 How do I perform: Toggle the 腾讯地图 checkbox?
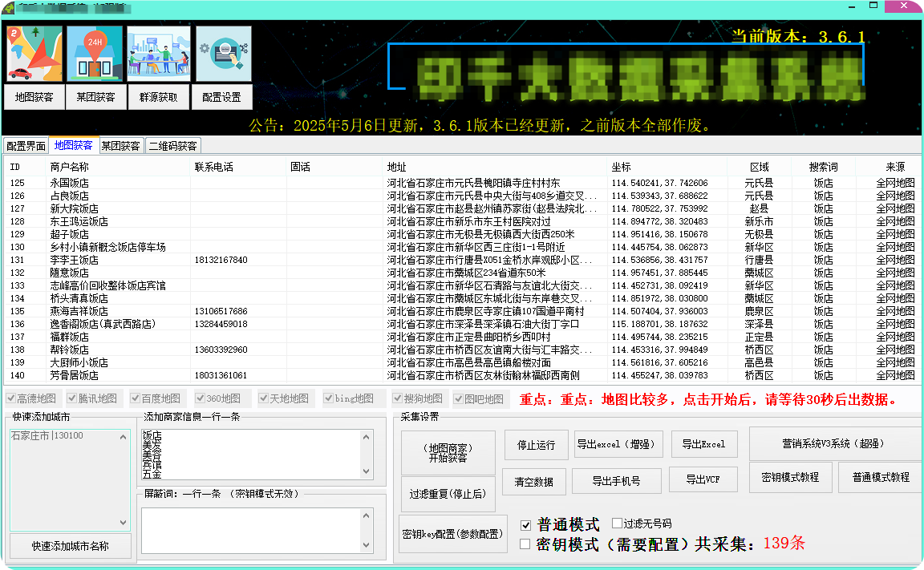[x=72, y=398]
